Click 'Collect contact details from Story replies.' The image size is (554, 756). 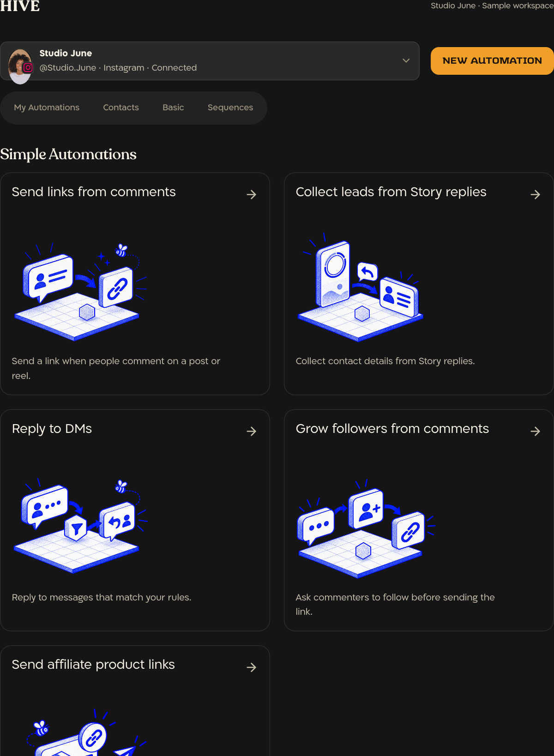coord(385,361)
